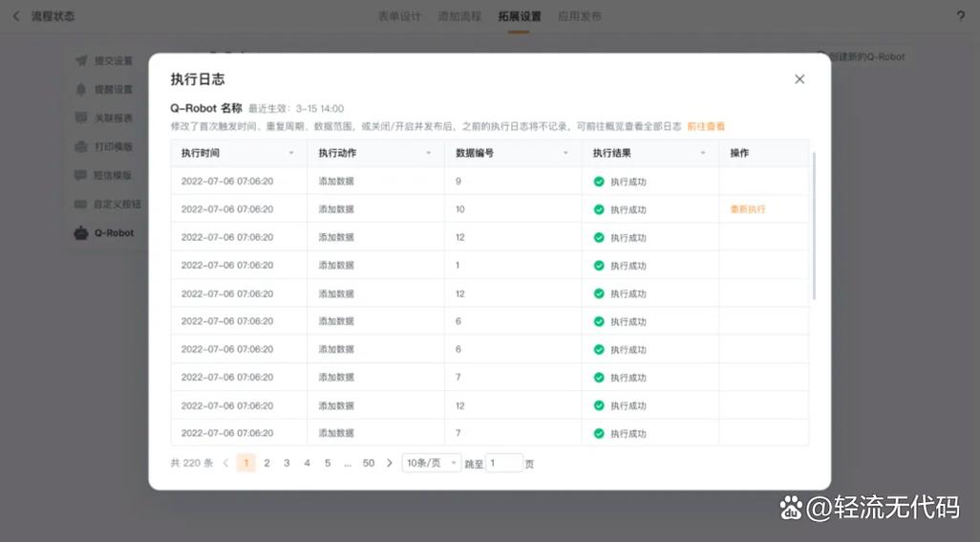Click 重新执行 for data number 10
The width and height of the screenshot is (980, 542).
[748, 208]
